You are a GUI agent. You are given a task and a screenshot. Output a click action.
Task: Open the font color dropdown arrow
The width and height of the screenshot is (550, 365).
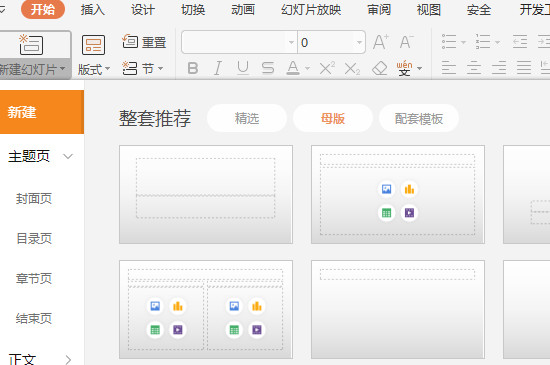coord(308,68)
